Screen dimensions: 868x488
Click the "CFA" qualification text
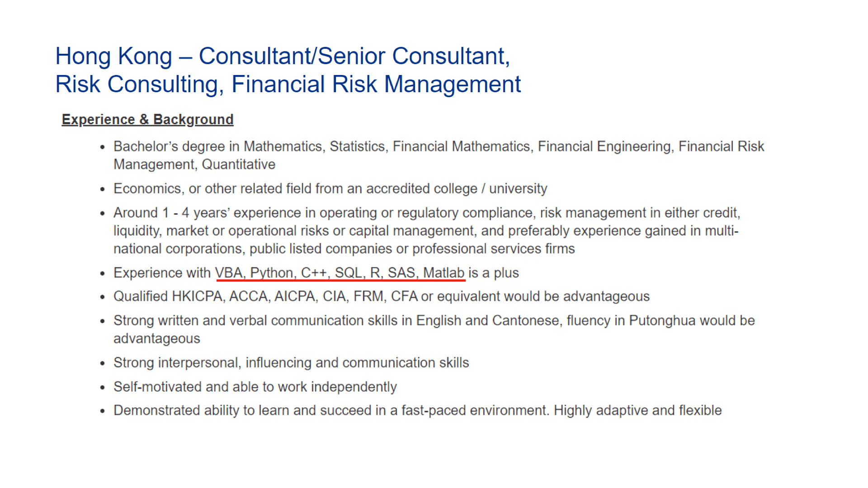404,297
